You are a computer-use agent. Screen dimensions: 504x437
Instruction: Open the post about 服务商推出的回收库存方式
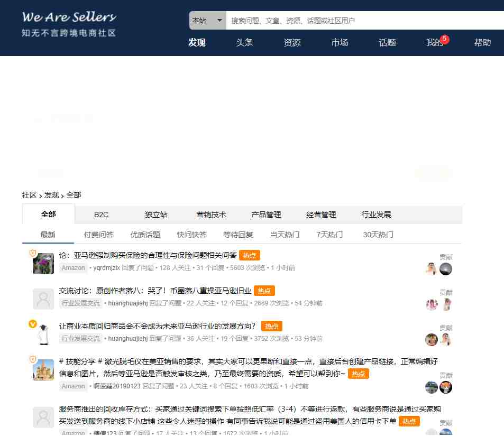coord(250,415)
